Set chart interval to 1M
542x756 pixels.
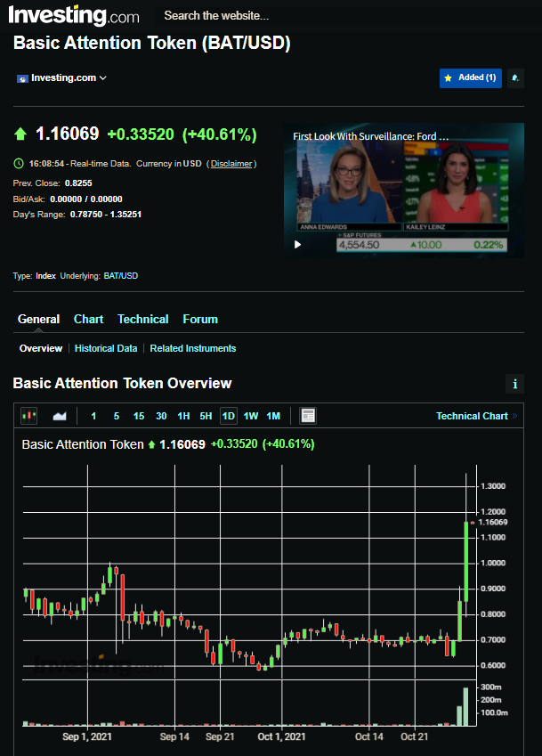coord(273,416)
